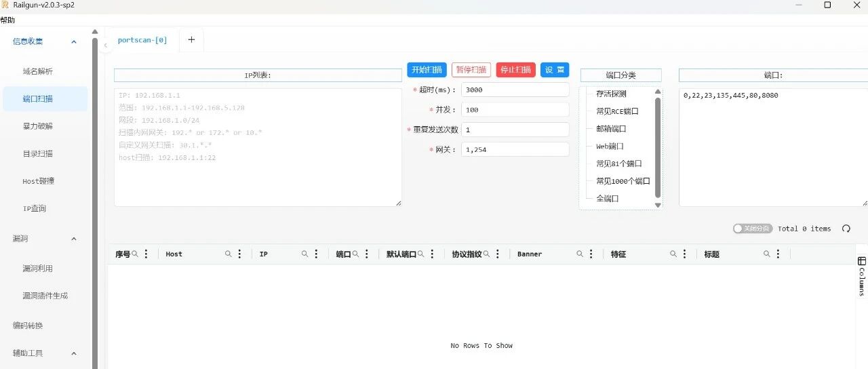Click the 并发 input field
Image resolution: width=868 pixels, height=369 pixels.
515,109
